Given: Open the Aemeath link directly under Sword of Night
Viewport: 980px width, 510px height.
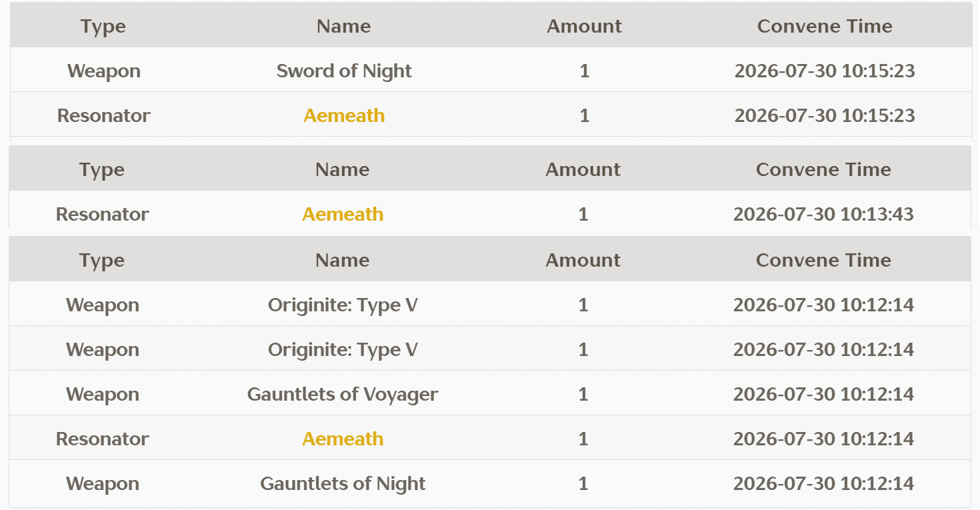Looking at the screenshot, I should coord(344,115).
